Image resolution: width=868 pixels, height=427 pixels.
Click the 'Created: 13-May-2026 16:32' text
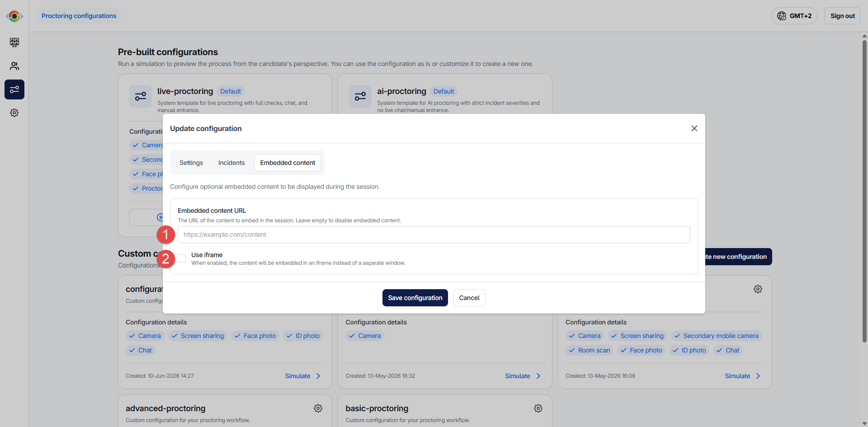(380, 376)
